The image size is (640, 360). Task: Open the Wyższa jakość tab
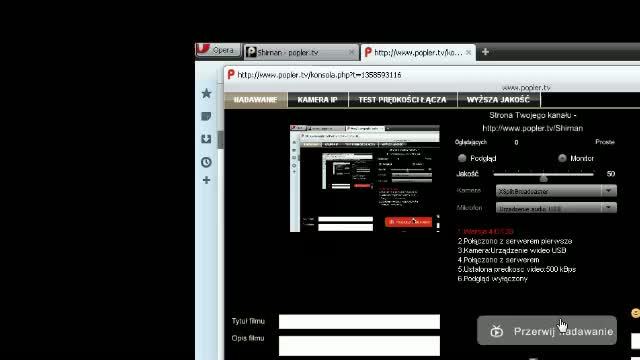pos(499,100)
